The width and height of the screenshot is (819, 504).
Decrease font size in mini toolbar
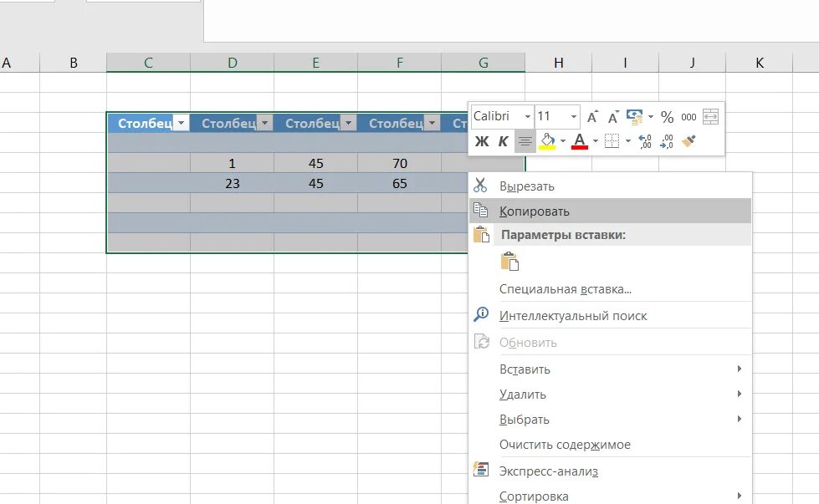point(613,117)
